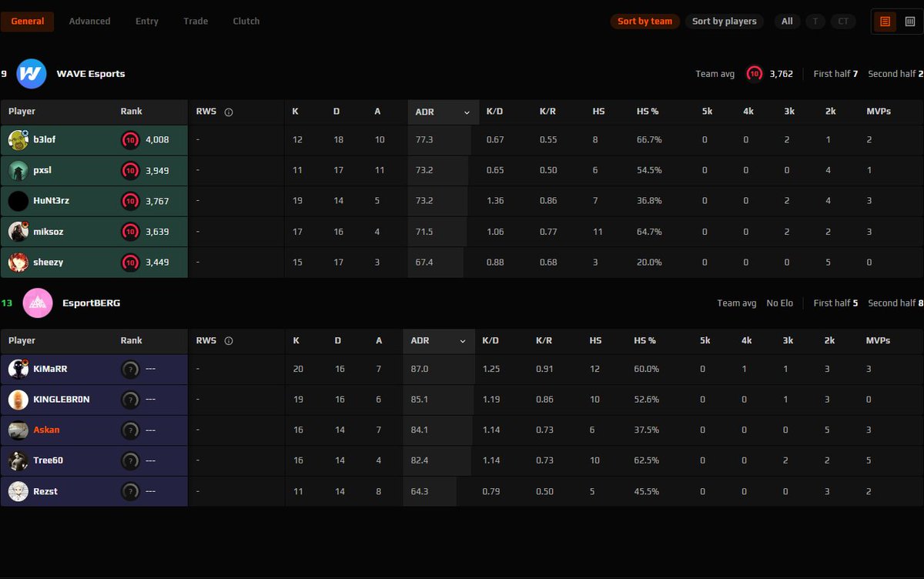This screenshot has width=924, height=579.
Task: Click KiMaRR's unknown rank badge
Action: pyautogui.click(x=130, y=369)
